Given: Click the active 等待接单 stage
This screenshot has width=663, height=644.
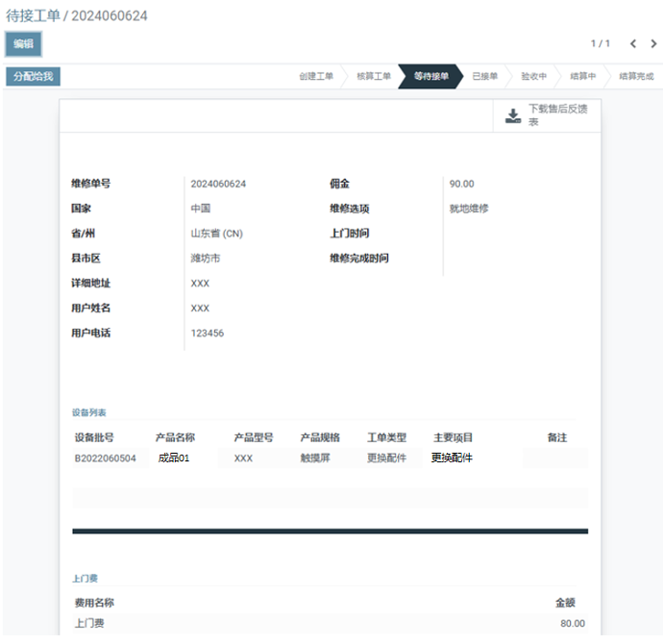Looking at the screenshot, I should [430, 77].
